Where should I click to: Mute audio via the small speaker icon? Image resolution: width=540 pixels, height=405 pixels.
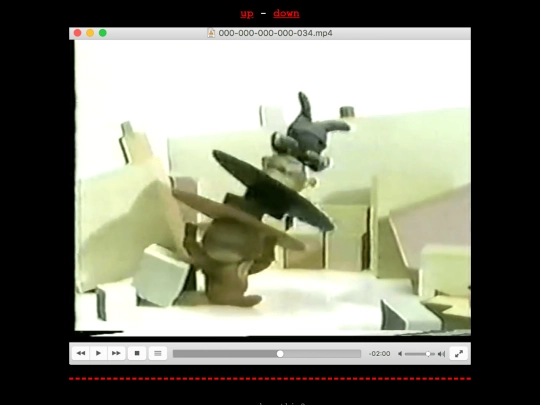[400, 354]
